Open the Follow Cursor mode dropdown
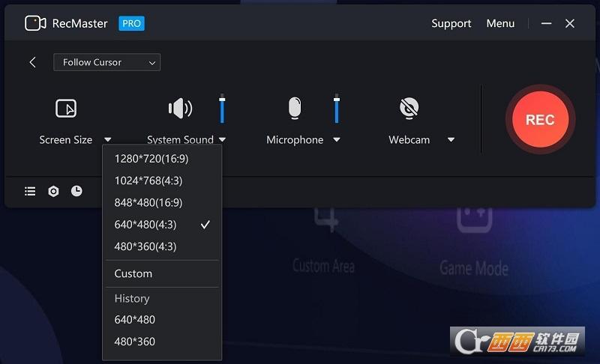The image size is (600, 364). (x=106, y=62)
